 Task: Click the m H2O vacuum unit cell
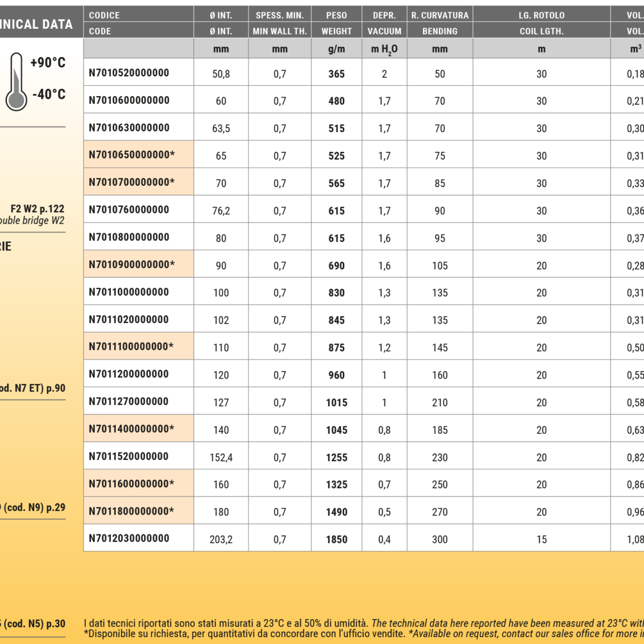point(384,49)
